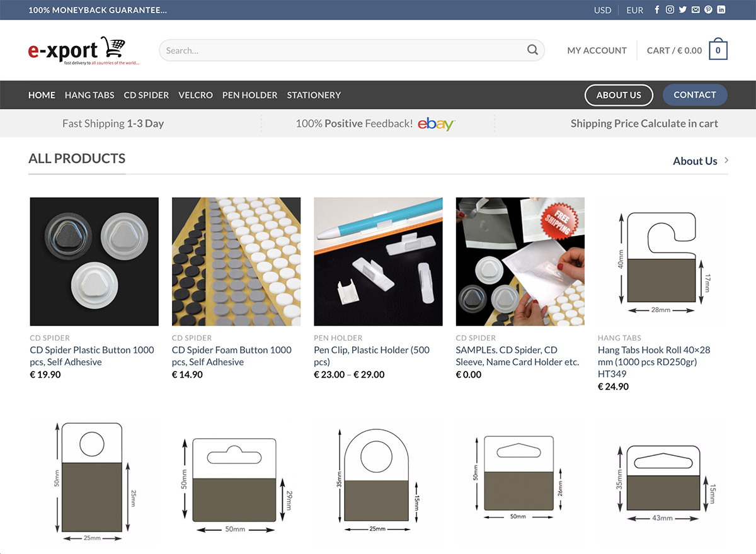Switch currency to EUR
This screenshot has height=554, width=756.
click(634, 10)
